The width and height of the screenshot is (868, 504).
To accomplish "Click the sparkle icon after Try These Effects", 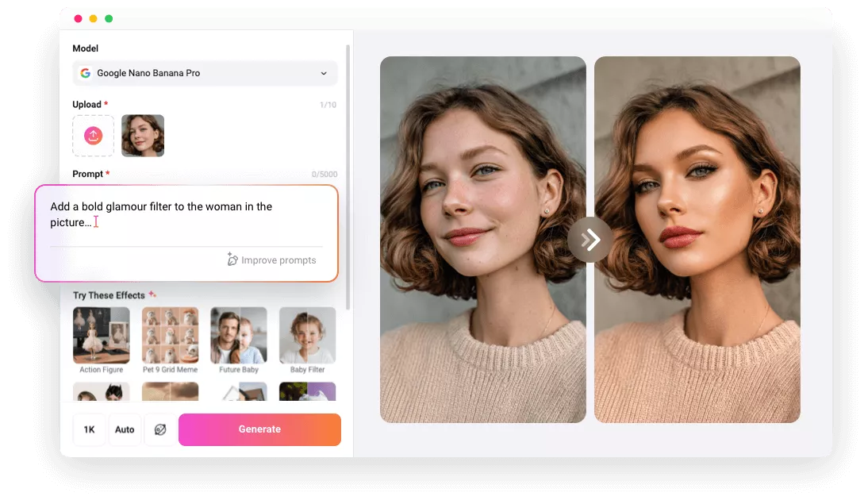I will click(x=152, y=294).
